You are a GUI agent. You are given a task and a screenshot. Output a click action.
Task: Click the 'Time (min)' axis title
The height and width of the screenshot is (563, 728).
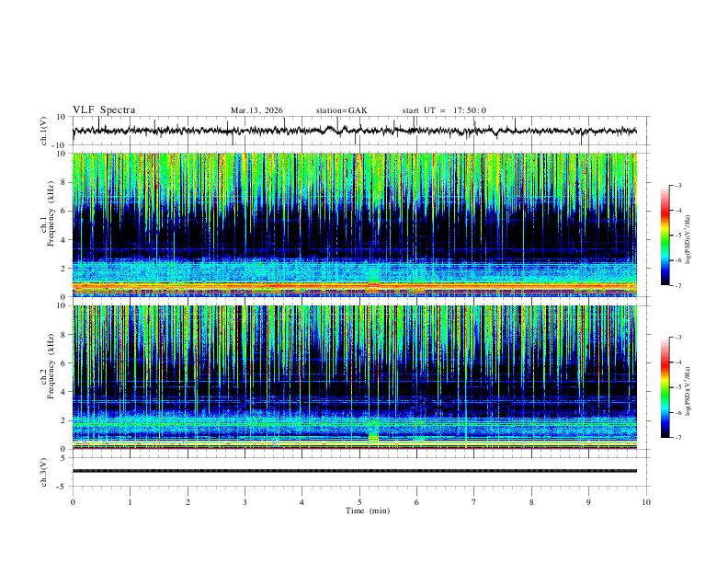(x=368, y=511)
